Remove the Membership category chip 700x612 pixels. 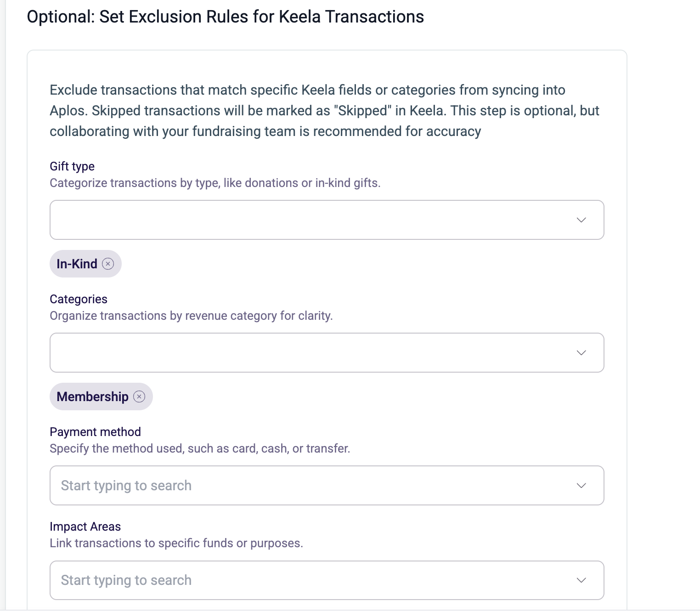(139, 397)
